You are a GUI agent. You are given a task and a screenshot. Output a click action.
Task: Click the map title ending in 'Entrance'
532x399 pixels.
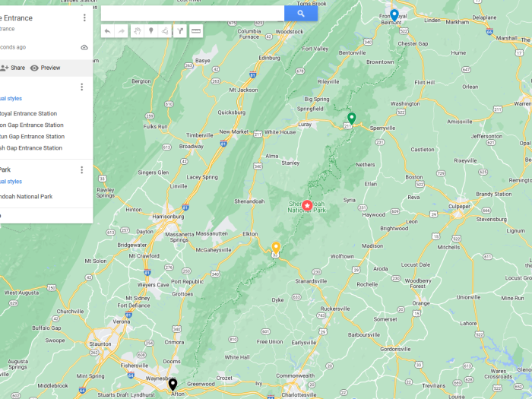[x=16, y=18]
